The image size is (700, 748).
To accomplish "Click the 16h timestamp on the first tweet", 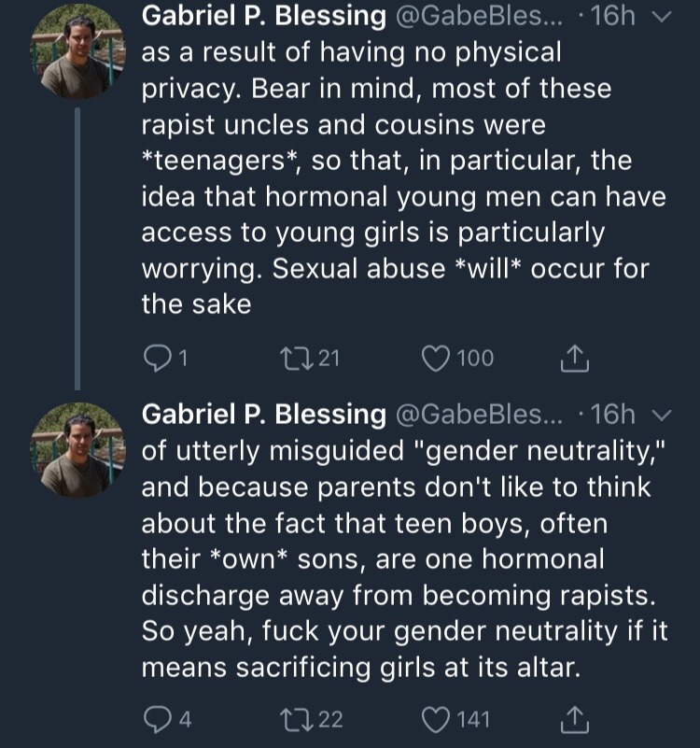I will (612, 17).
